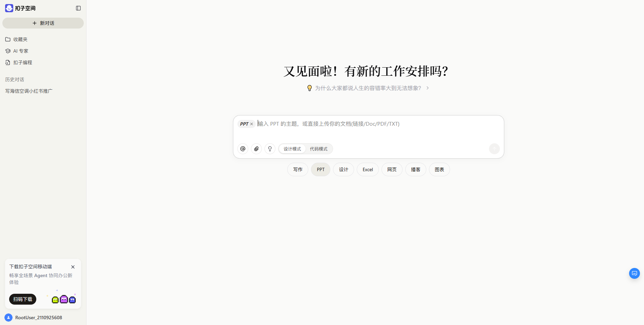Select the 写作 category chip
The height and width of the screenshot is (325, 644).
[x=297, y=169]
